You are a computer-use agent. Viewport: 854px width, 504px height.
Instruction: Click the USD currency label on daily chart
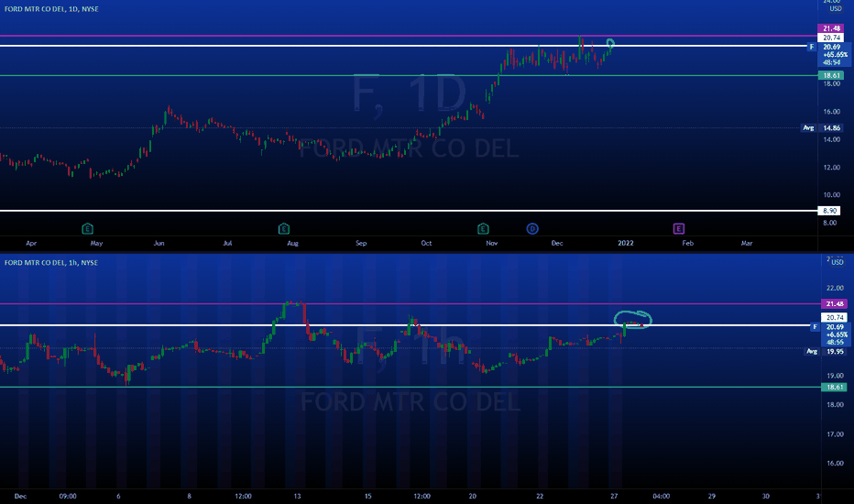click(x=836, y=9)
